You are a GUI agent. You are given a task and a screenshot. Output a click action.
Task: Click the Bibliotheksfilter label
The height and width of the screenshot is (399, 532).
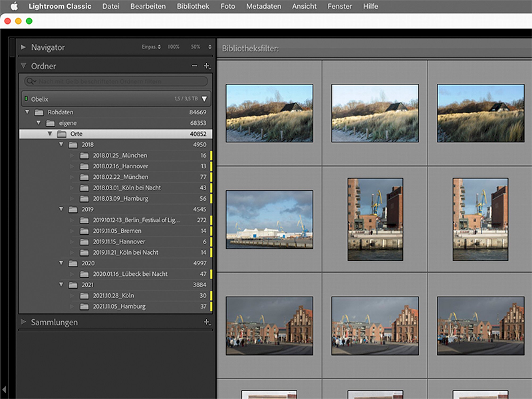(250, 48)
